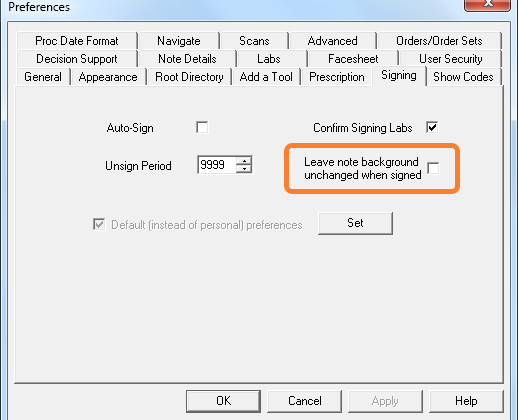Select the Orders/Order Sets tab
Screen dimensions: 518x420
[439, 41]
